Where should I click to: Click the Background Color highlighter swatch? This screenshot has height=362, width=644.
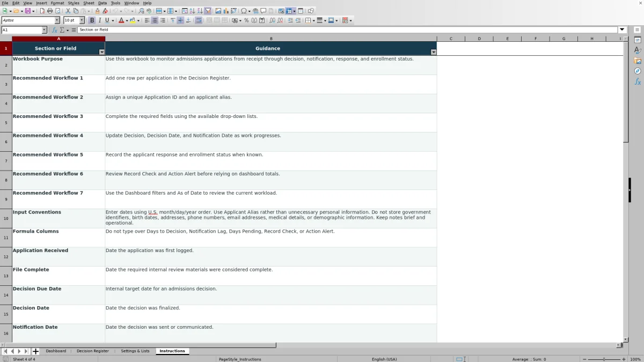click(133, 20)
